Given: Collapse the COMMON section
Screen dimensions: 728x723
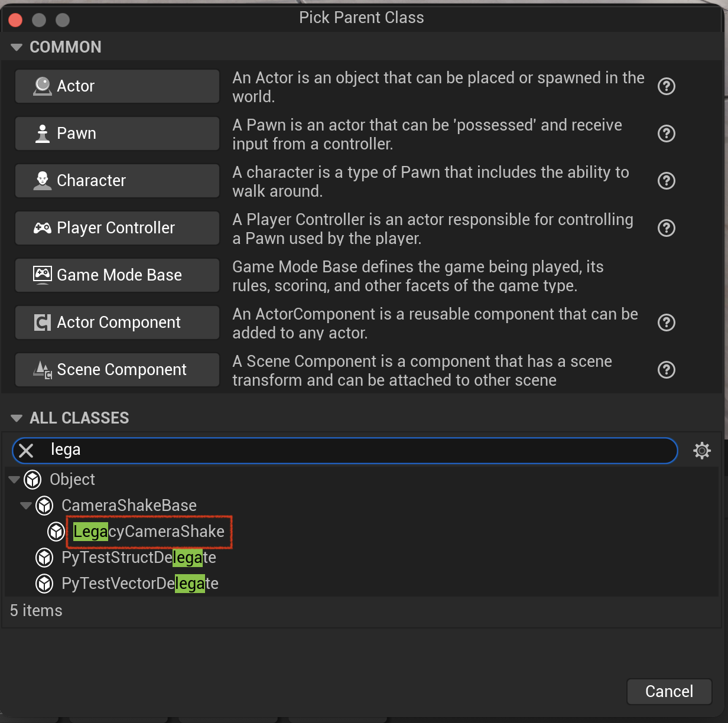Looking at the screenshot, I should coord(17,47).
